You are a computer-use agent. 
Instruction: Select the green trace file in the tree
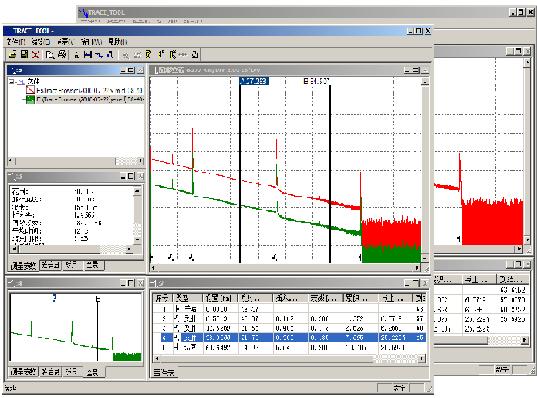(85, 100)
